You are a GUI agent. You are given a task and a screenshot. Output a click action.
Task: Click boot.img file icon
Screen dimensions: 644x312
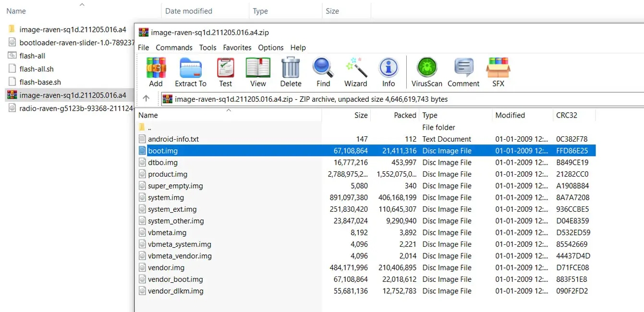[x=142, y=151]
